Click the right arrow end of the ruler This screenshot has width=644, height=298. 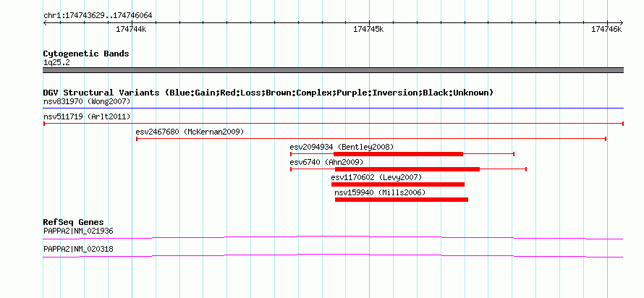(x=621, y=22)
